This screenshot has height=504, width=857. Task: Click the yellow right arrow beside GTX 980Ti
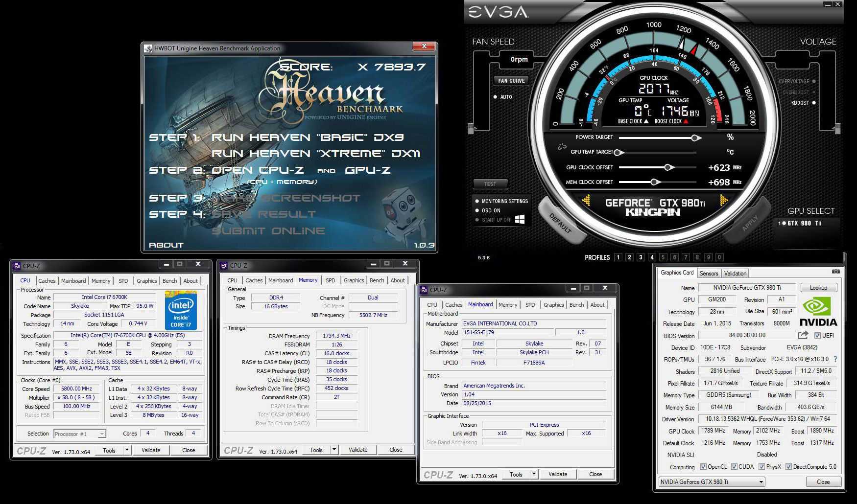[x=724, y=201]
